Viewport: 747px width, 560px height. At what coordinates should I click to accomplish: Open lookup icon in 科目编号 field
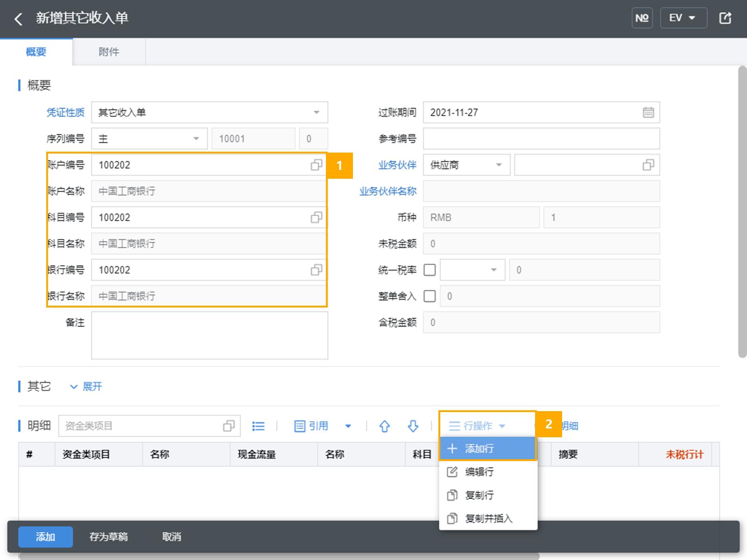(x=317, y=217)
